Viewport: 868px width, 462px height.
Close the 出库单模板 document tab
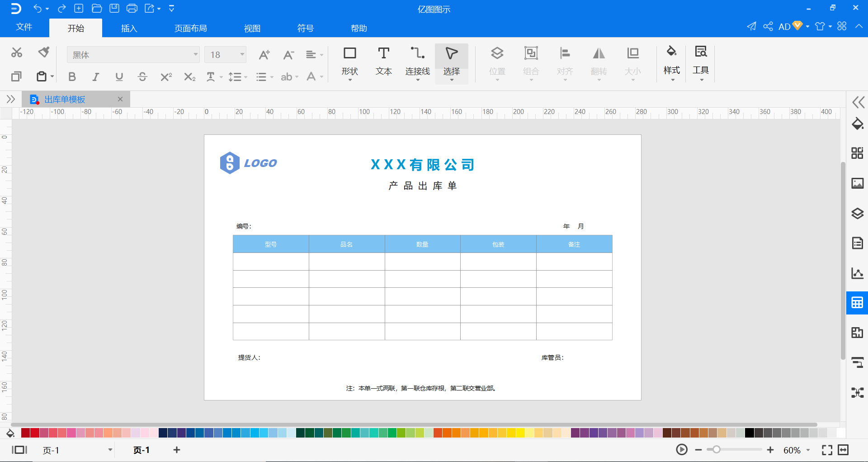click(x=120, y=99)
